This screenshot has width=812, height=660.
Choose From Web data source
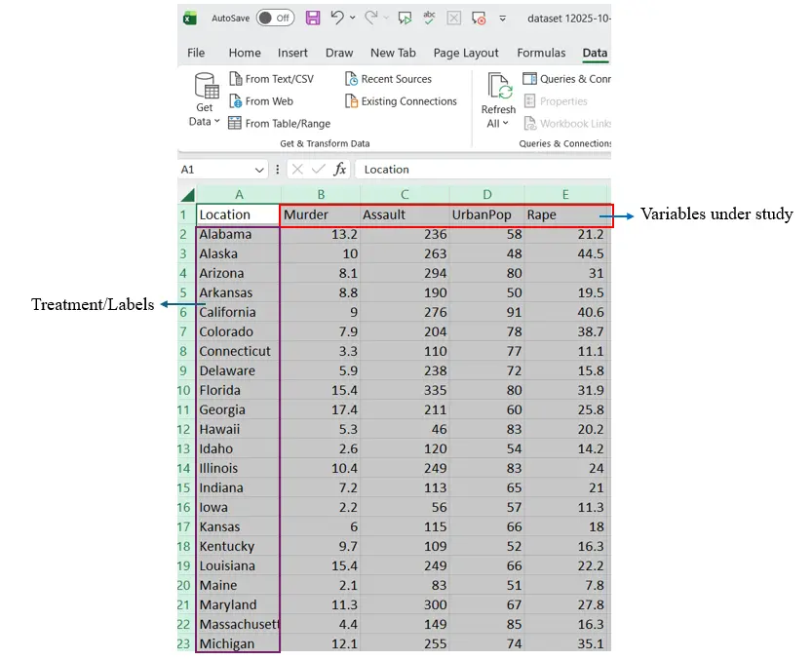point(261,101)
